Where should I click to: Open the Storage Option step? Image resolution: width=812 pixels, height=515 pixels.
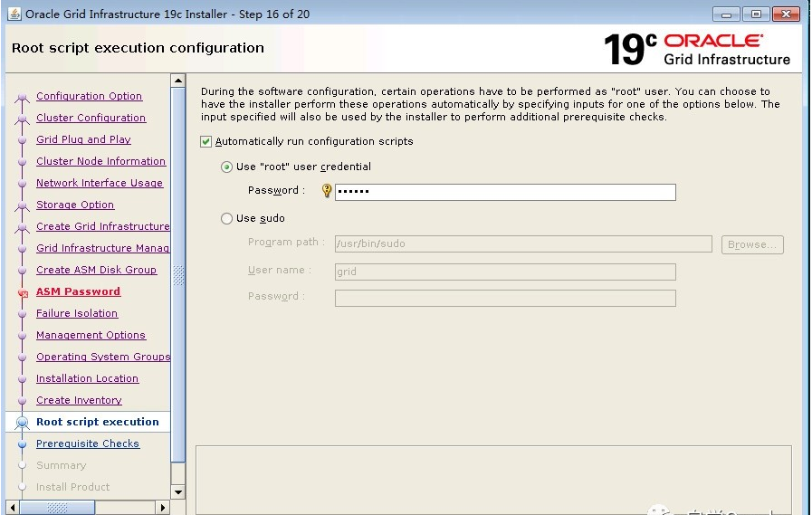click(x=75, y=205)
